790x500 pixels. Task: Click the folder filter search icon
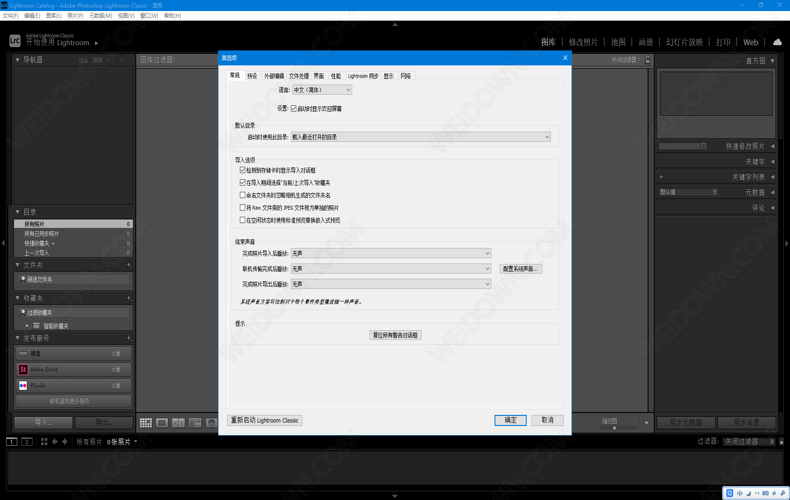[x=23, y=279]
